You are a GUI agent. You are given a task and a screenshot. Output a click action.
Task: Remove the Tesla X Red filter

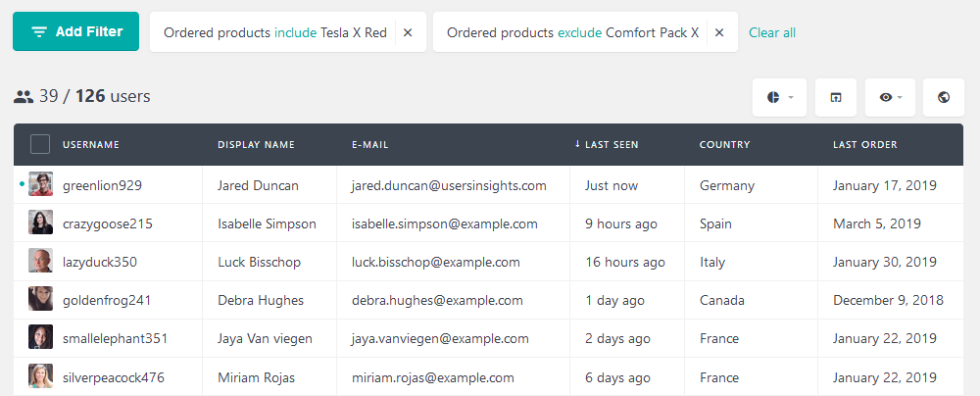(408, 32)
